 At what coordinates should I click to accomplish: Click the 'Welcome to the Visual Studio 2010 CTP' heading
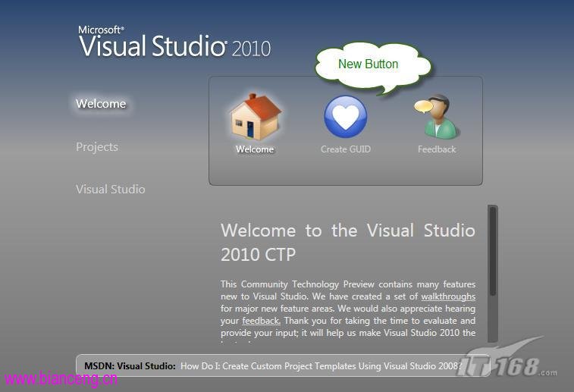coord(348,243)
